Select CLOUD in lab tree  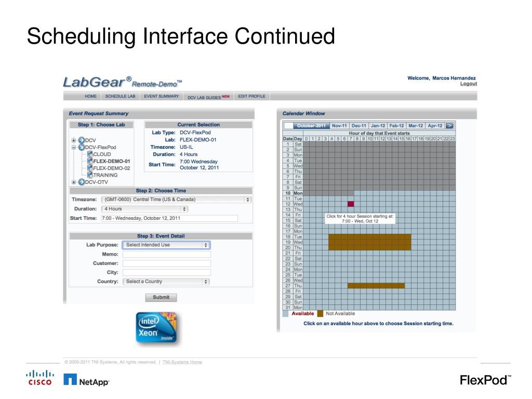tap(102, 154)
